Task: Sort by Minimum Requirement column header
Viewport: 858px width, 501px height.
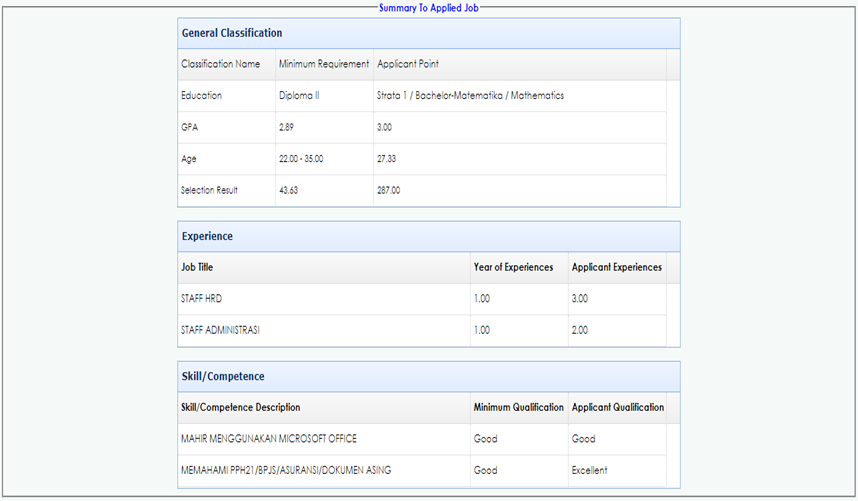Action: [x=324, y=64]
